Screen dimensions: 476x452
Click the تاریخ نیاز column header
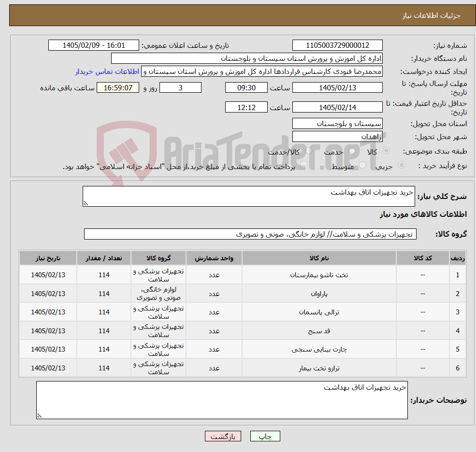(48, 258)
